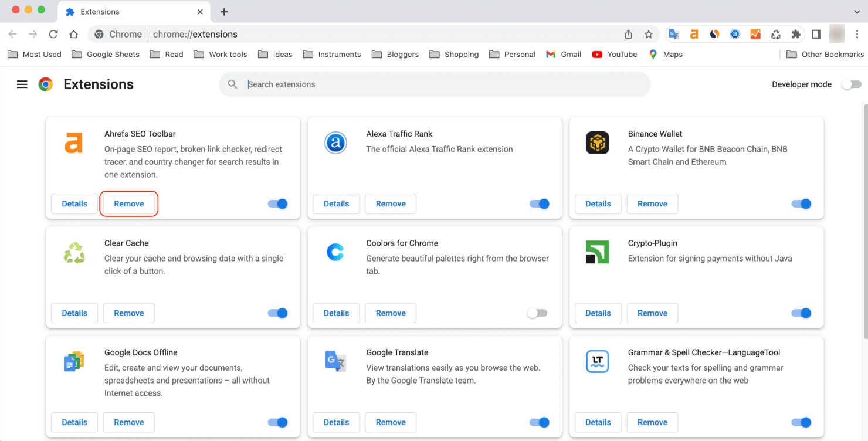This screenshot has width=868, height=441.
Task: Enable Developer mode toggle
Action: coord(852,84)
